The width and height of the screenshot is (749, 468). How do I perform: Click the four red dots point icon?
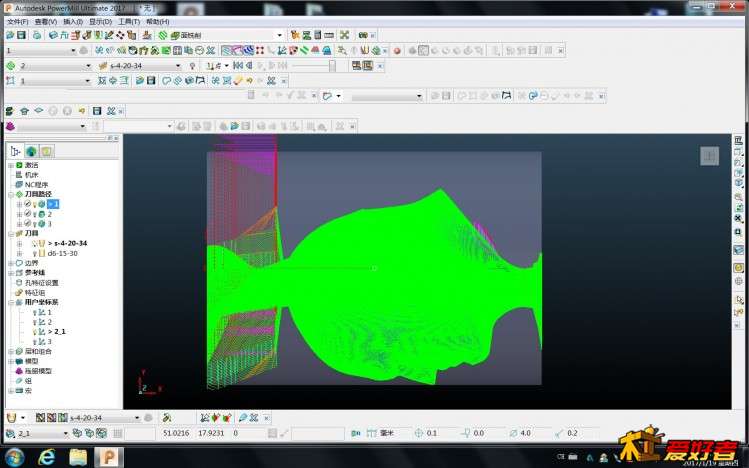coord(260,50)
